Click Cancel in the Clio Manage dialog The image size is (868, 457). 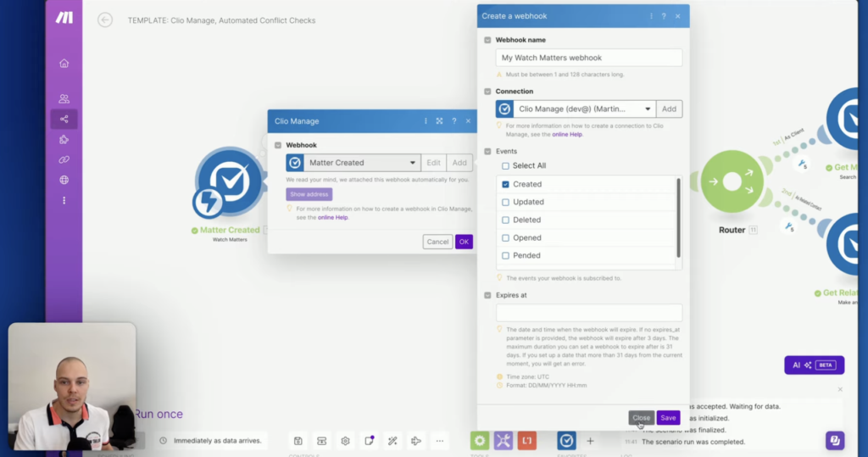click(x=437, y=242)
